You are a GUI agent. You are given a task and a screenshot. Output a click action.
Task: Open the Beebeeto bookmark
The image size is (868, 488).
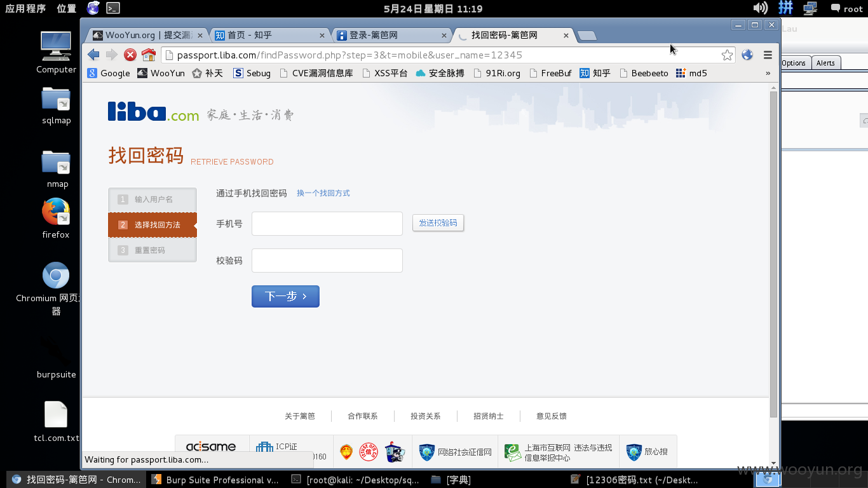pyautogui.click(x=643, y=73)
